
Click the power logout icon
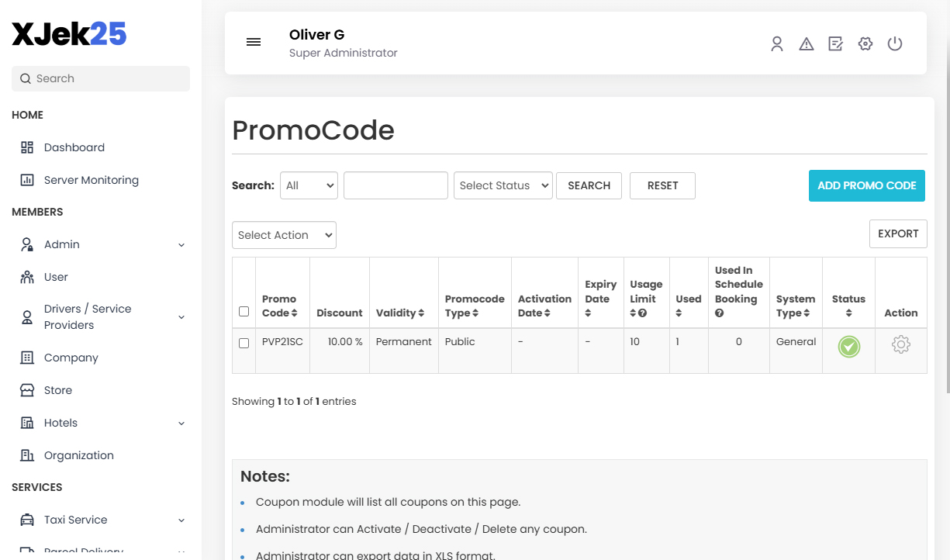click(x=895, y=43)
